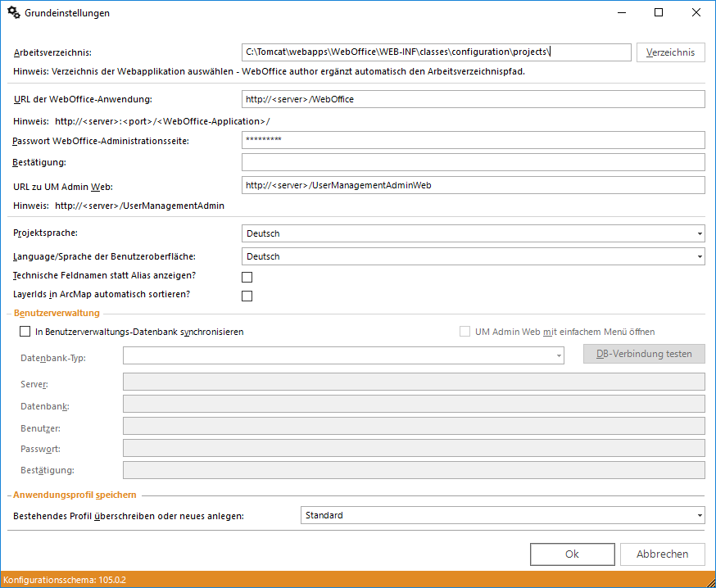This screenshot has height=588, width=716.
Task: Select the URL zu UM Admin Web field
Action: (x=473, y=185)
